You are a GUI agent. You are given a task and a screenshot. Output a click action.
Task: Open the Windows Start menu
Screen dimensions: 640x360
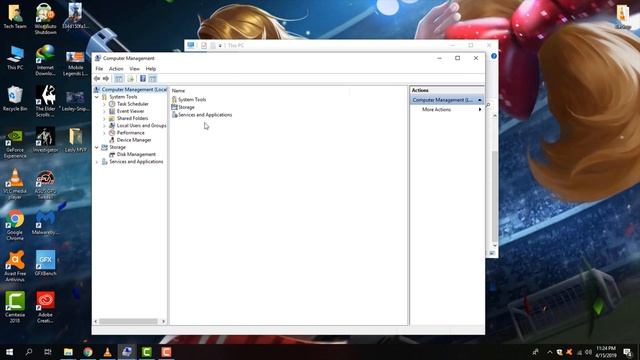pyautogui.click(x=9, y=352)
